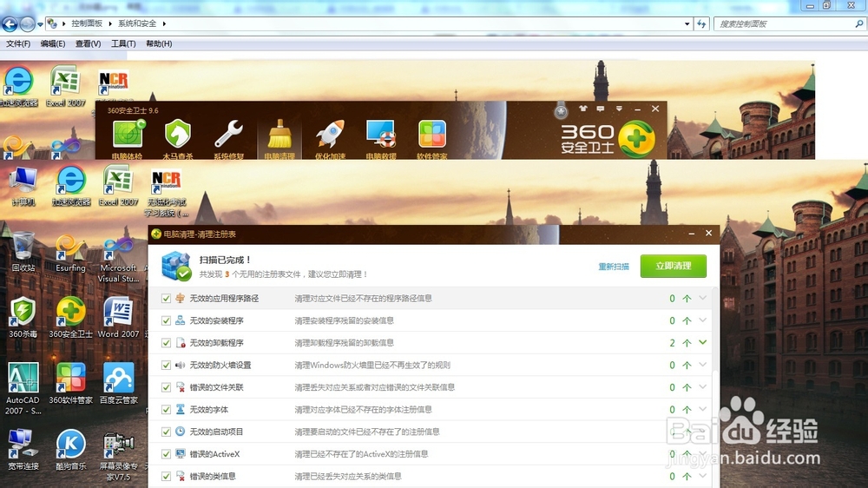This screenshot has height=488, width=868.
Task: Expand the 错误的文件关联 row chevron
Action: point(702,386)
